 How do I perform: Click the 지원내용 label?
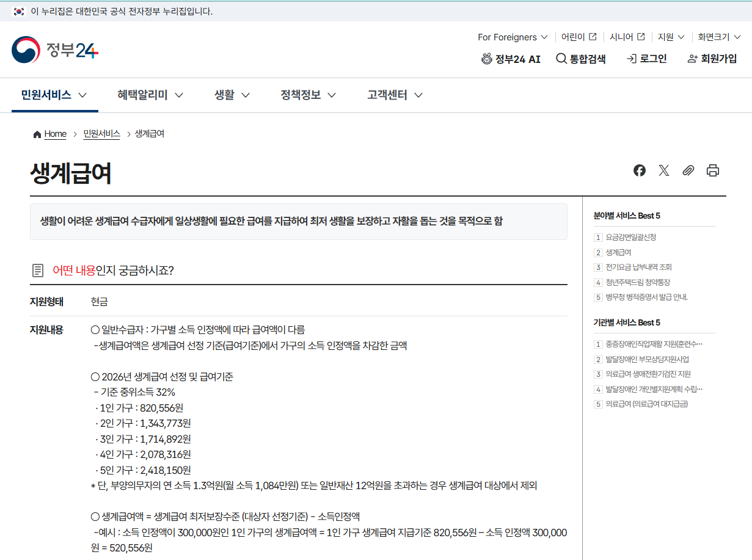coord(46,330)
